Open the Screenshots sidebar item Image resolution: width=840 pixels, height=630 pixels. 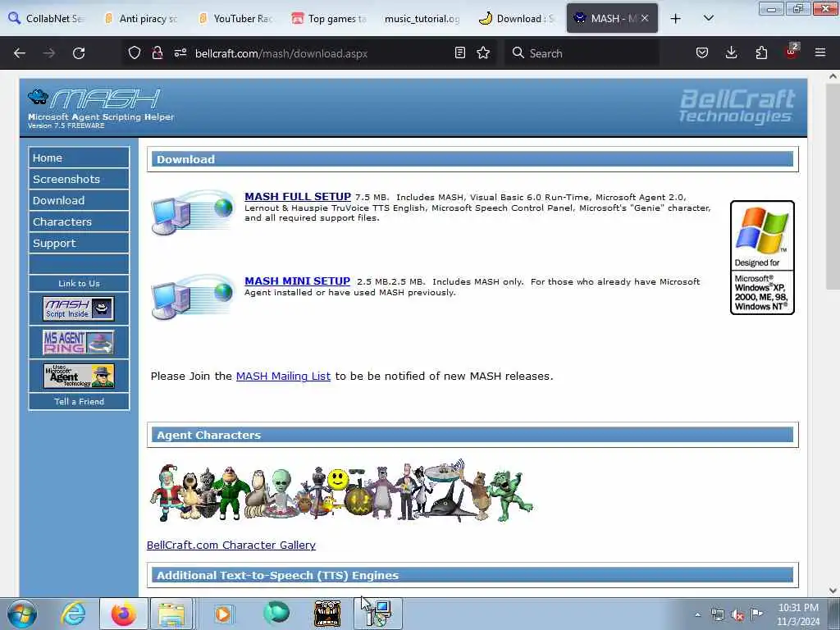79,179
